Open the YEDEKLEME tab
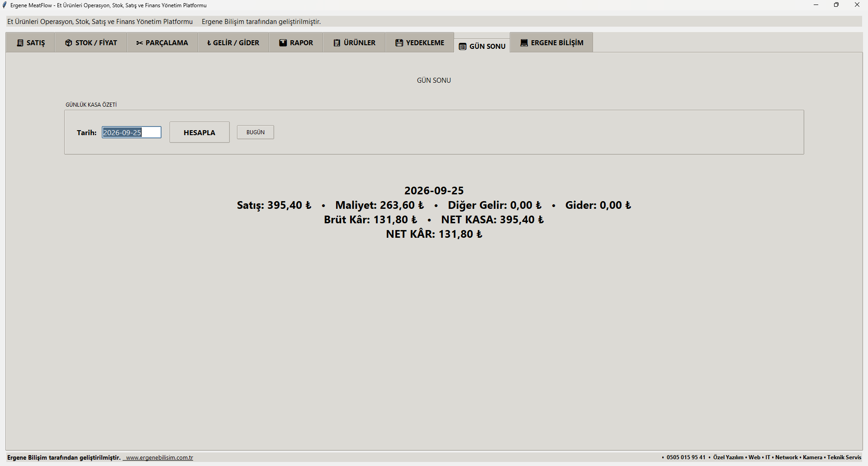This screenshot has width=868, height=466. 420,42
